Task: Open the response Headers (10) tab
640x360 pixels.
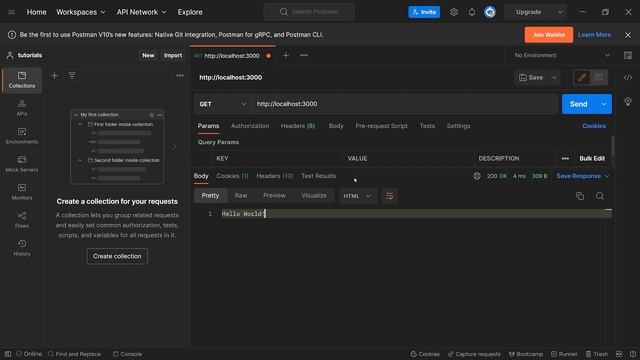Action: 275,176
